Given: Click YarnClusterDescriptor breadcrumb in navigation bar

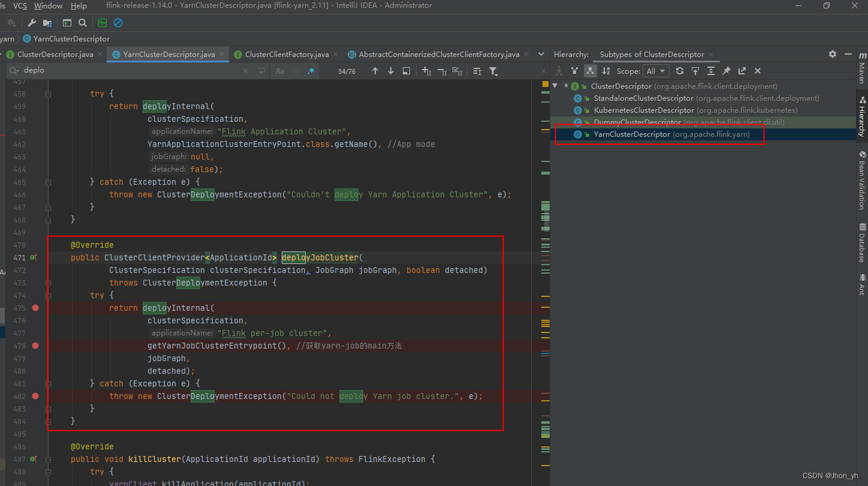Looking at the screenshot, I should [x=66, y=38].
